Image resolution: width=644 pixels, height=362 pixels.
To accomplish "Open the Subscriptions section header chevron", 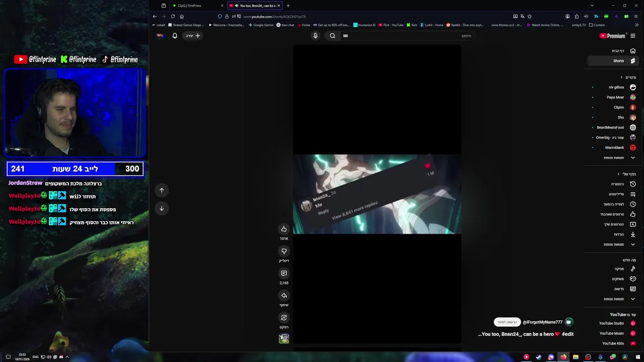I will pos(622,77).
